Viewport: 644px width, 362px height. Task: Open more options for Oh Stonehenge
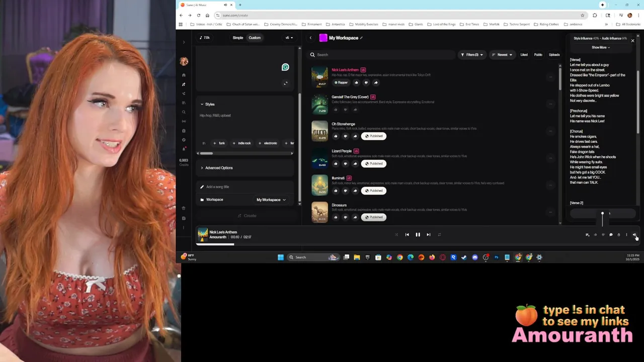(551, 131)
